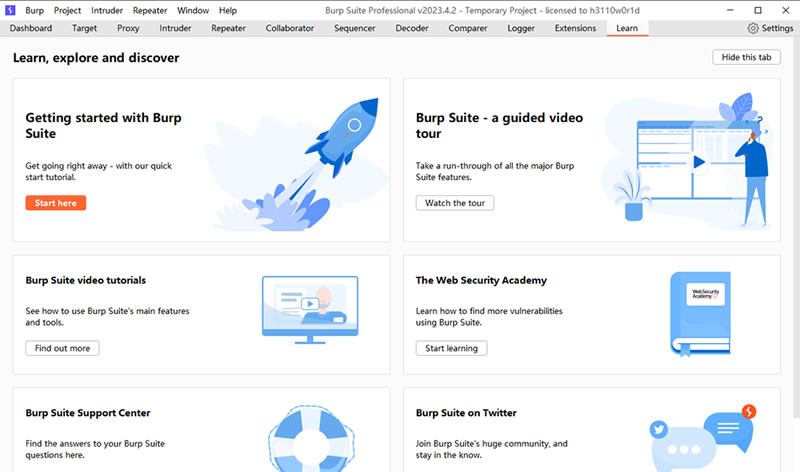Click The Web Security Academy heading
800x472 pixels.
pos(481,280)
